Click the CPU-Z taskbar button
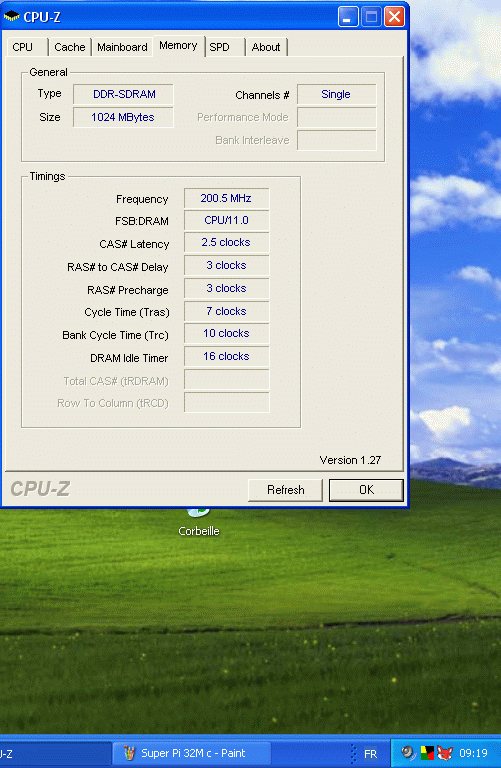The width and height of the screenshot is (501, 768). point(55,753)
